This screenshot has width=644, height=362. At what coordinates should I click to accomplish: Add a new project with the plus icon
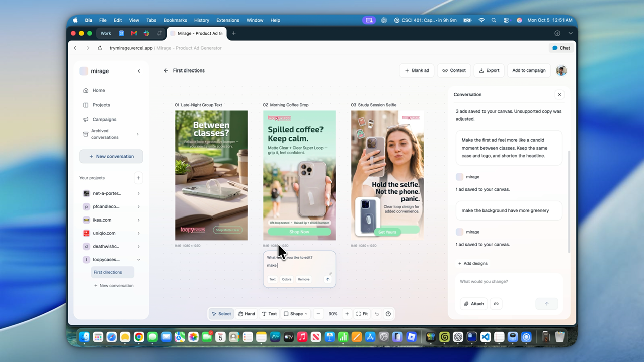[138, 178]
